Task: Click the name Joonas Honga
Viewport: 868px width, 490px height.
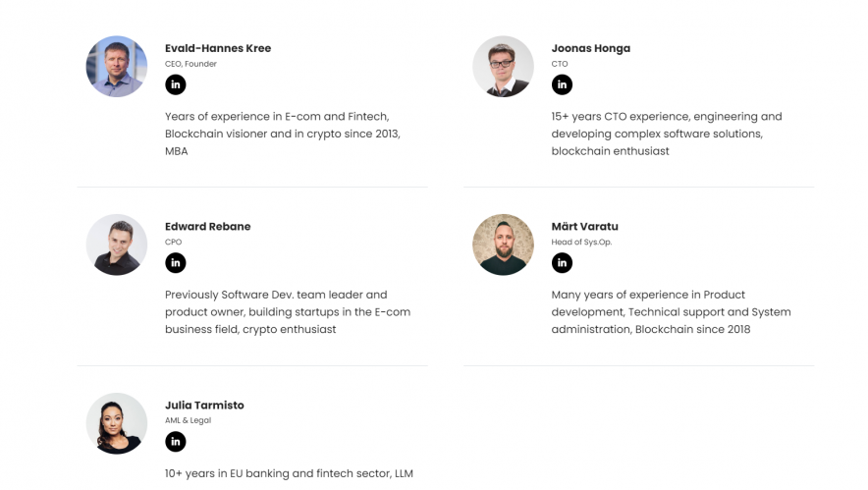Action: [x=591, y=48]
